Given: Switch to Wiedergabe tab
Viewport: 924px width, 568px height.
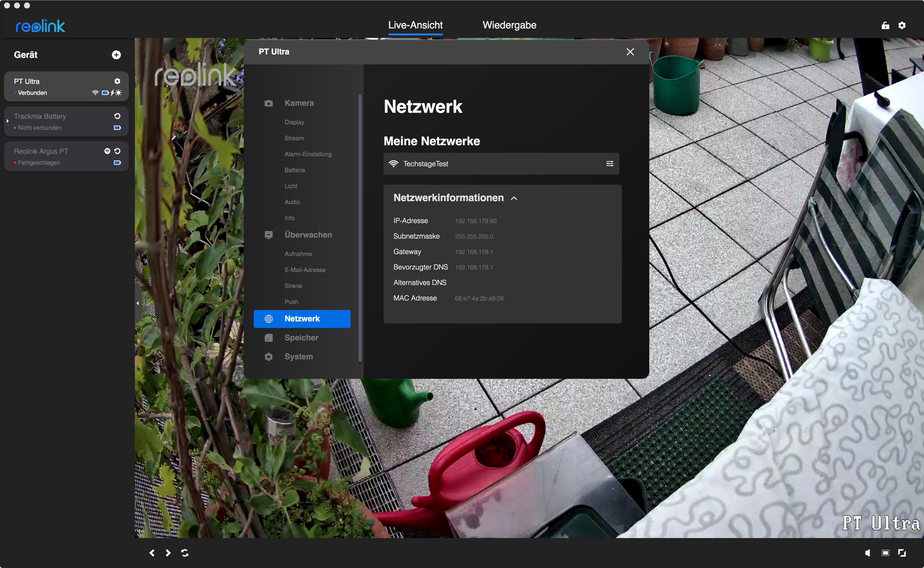Looking at the screenshot, I should [x=509, y=25].
